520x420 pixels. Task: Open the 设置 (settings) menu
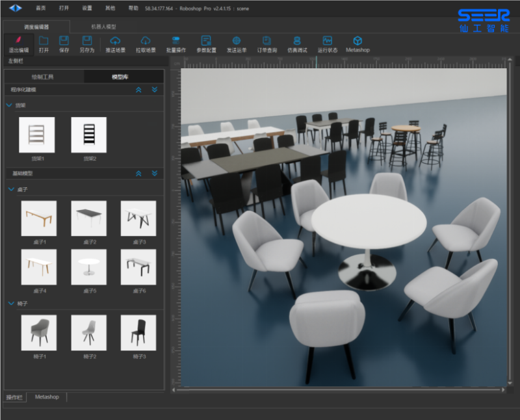pos(87,8)
